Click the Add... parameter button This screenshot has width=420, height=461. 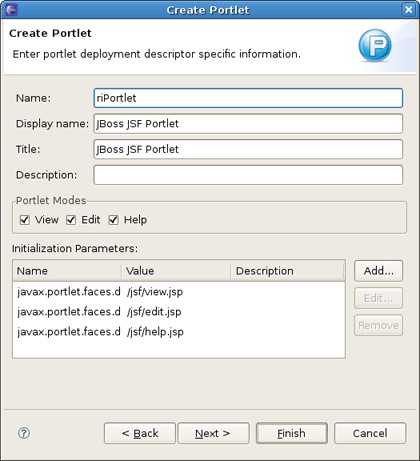click(x=378, y=271)
